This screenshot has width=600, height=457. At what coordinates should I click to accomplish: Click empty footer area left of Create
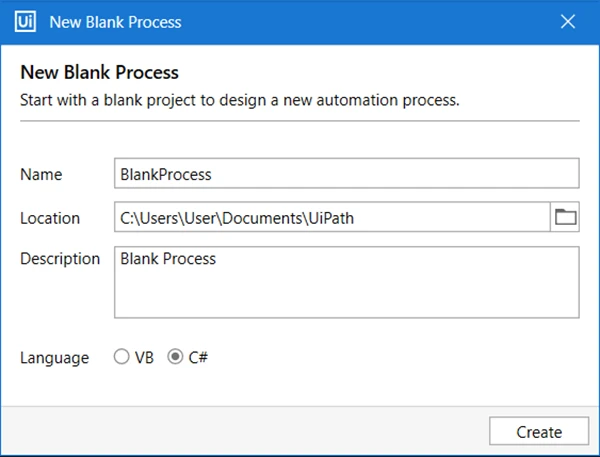(x=245, y=431)
